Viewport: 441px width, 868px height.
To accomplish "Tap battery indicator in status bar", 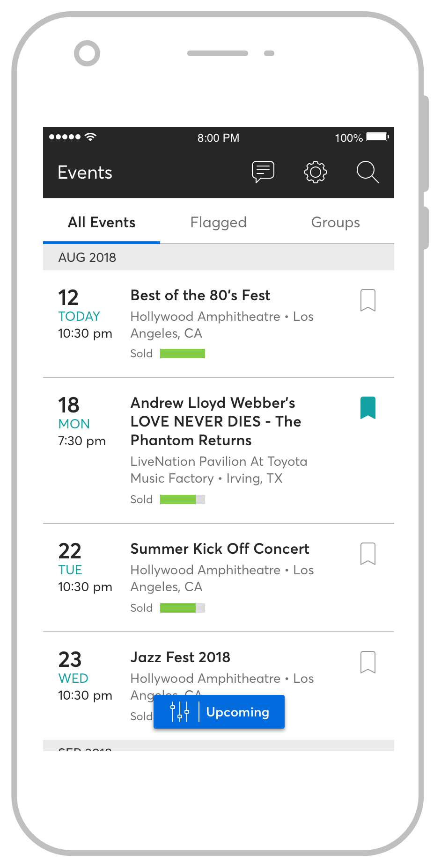I will pos(377,137).
